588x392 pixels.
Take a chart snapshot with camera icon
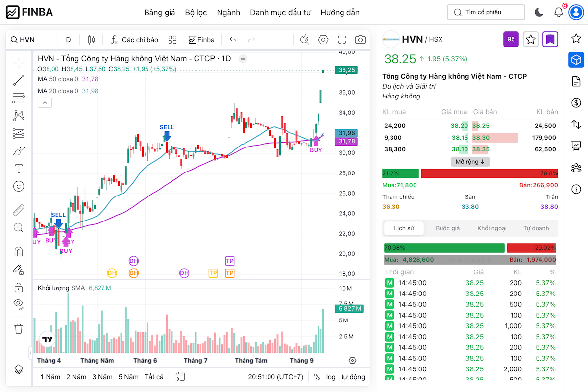point(360,40)
